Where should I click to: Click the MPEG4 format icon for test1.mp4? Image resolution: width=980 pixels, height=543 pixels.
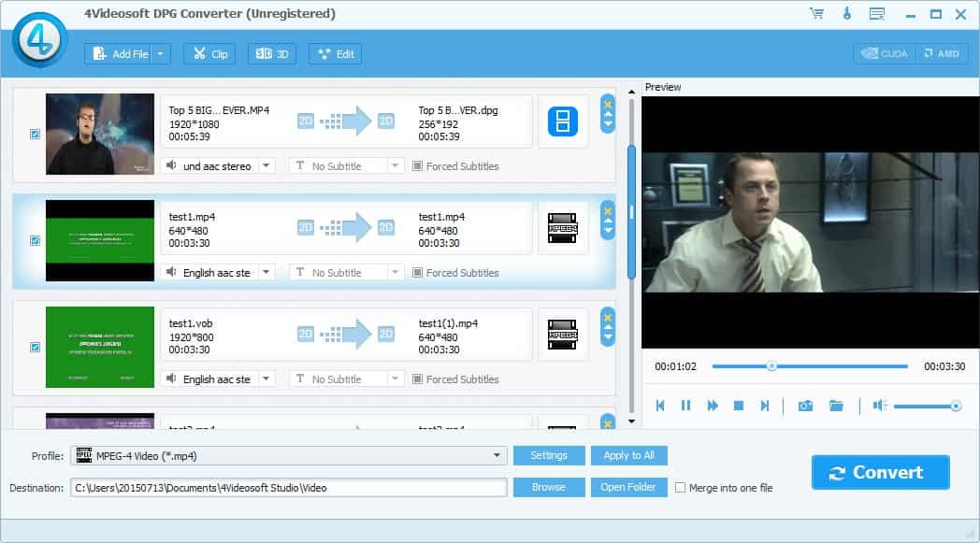tap(563, 228)
